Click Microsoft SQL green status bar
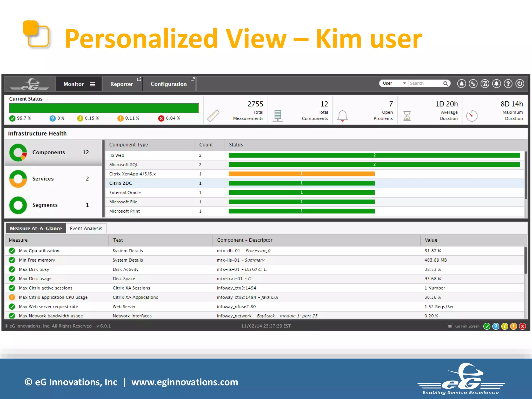 point(374,165)
